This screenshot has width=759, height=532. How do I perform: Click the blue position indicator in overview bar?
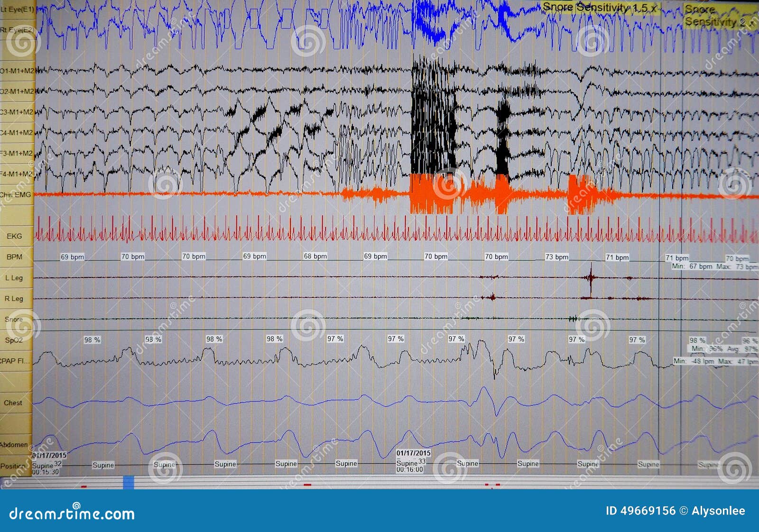click(x=129, y=482)
